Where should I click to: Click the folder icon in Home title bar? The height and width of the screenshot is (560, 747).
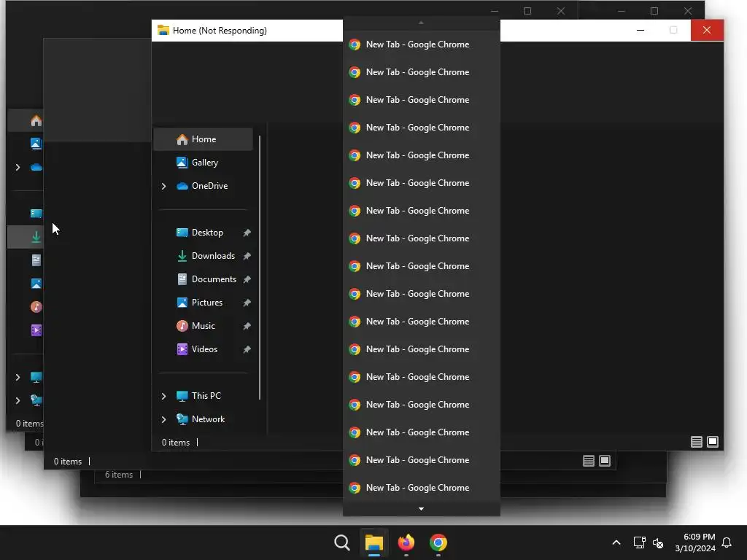(163, 30)
